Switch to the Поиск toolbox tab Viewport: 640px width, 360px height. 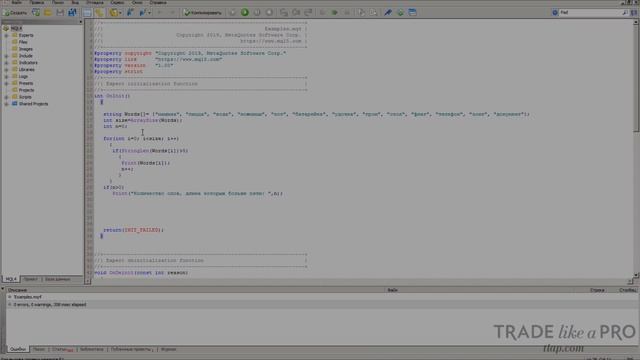[39, 349]
